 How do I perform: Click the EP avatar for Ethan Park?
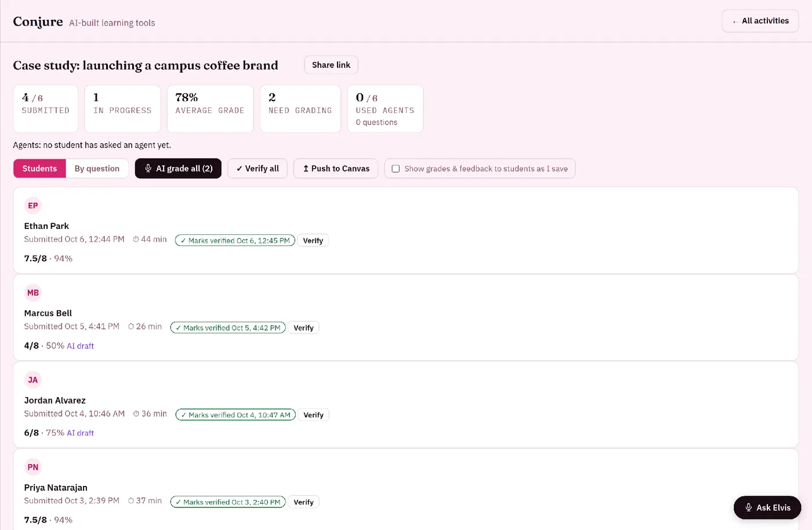coord(33,205)
